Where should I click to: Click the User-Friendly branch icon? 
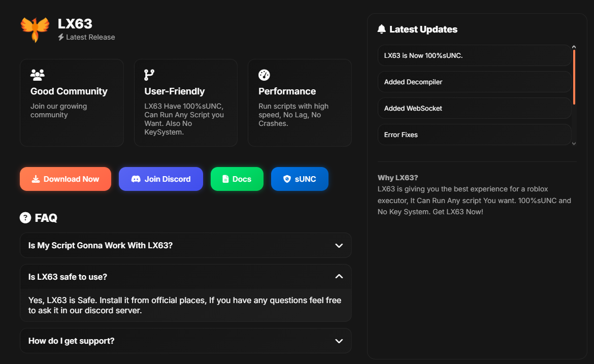149,75
